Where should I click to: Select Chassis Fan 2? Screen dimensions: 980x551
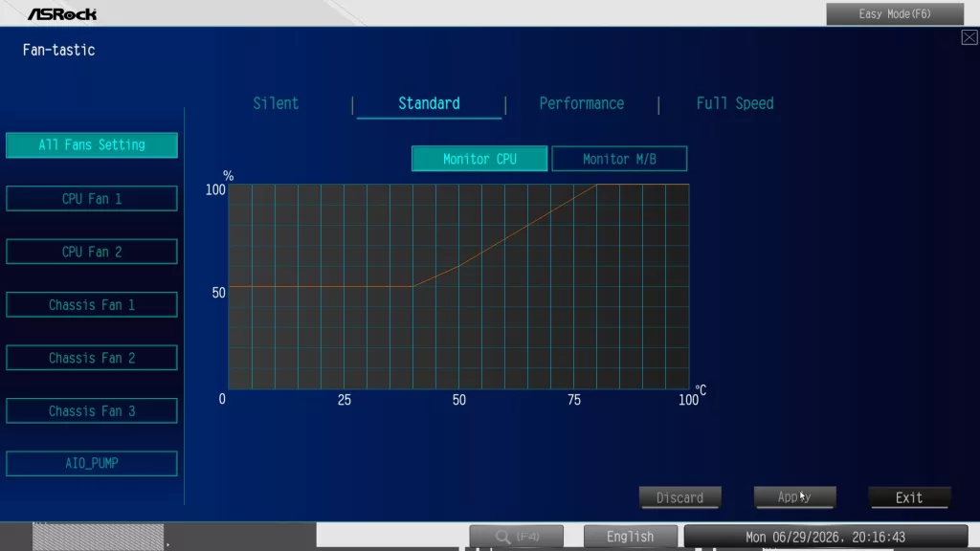tap(92, 358)
